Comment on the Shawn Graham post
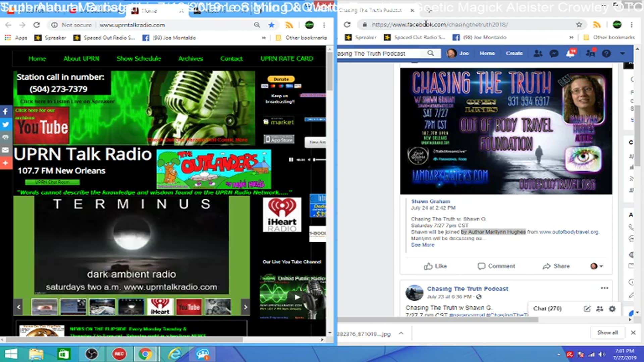 [x=496, y=266]
